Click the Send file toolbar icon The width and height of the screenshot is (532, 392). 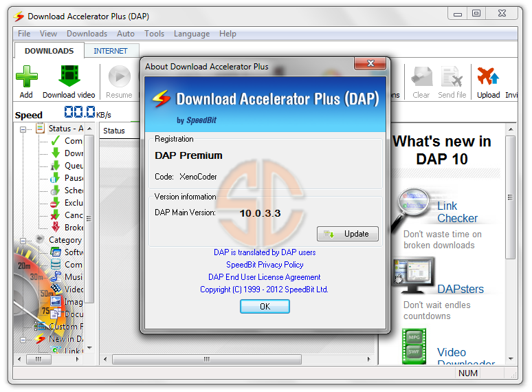452,76
